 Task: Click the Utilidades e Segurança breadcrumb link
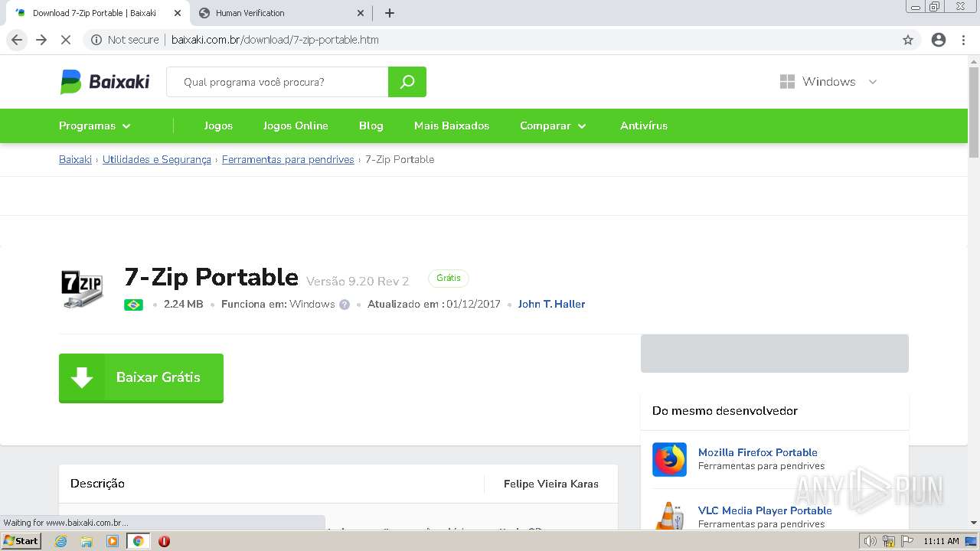pyautogui.click(x=157, y=159)
